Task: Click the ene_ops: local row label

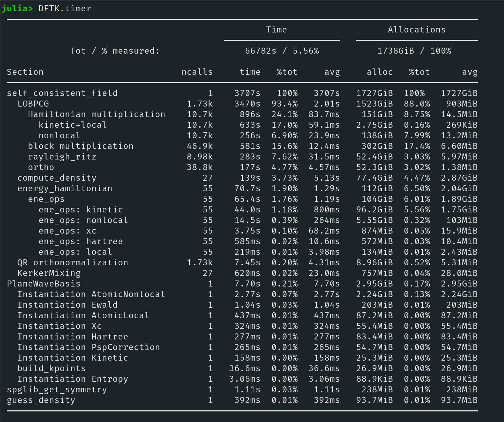Action: [76, 252]
